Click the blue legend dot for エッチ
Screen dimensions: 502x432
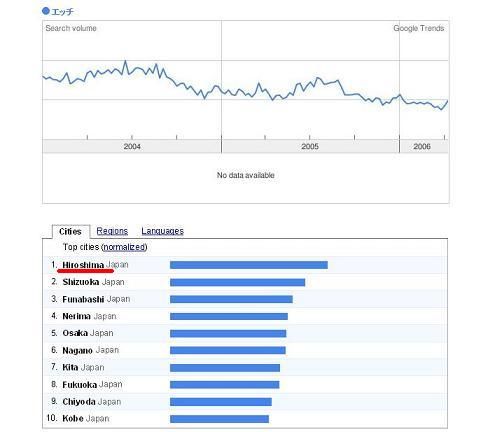pyautogui.click(x=46, y=11)
